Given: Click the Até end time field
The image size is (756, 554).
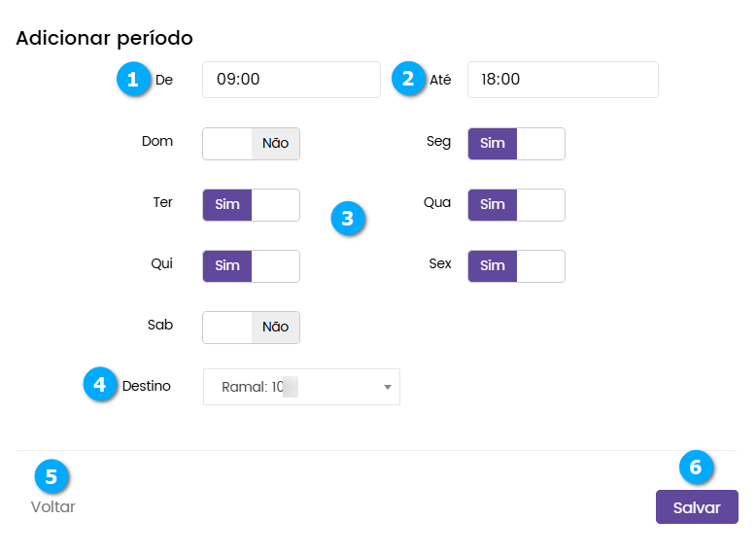Looking at the screenshot, I should point(562,80).
